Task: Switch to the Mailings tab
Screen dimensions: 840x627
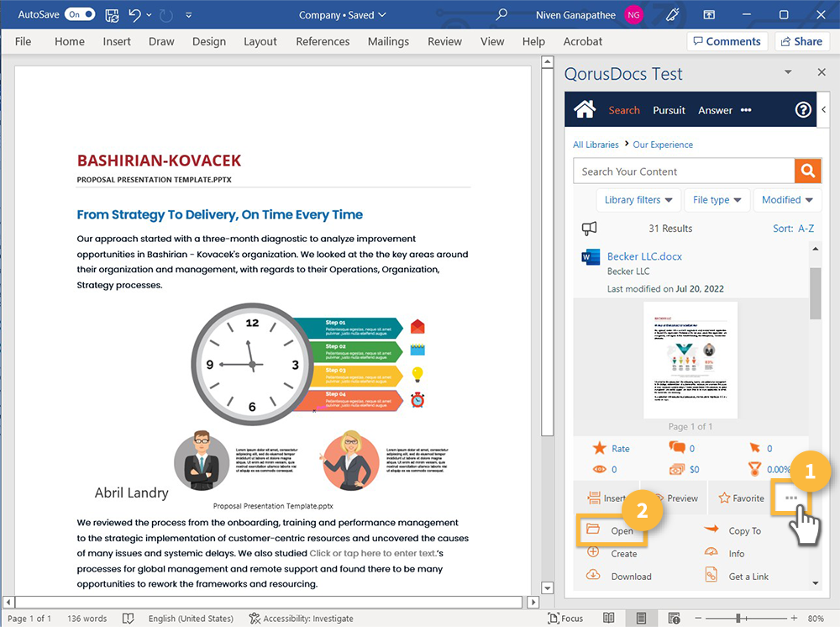Action: [388, 41]
